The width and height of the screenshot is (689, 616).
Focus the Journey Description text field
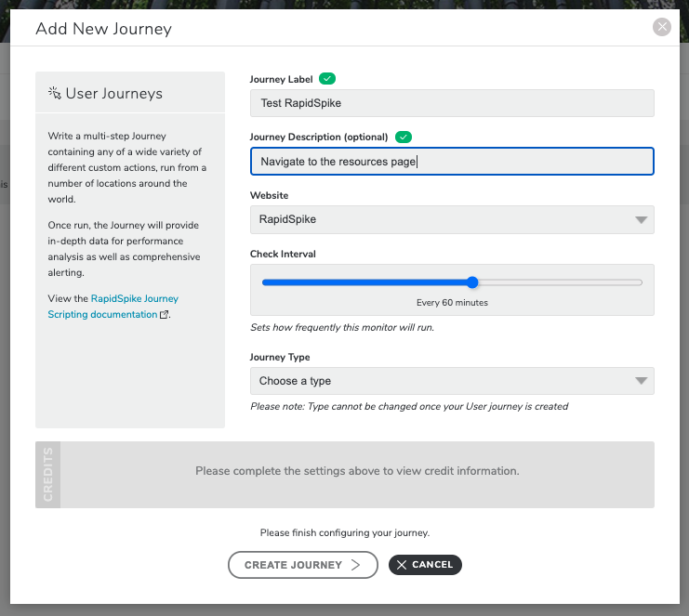coord(452,161)
